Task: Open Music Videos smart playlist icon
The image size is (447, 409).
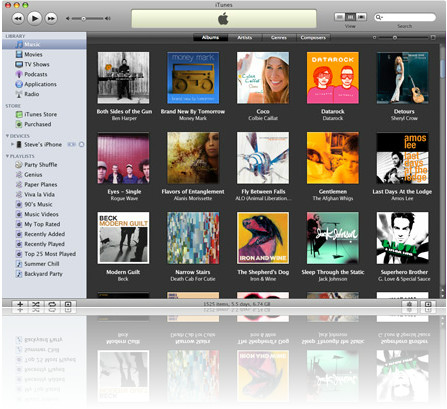Action: 19,214
